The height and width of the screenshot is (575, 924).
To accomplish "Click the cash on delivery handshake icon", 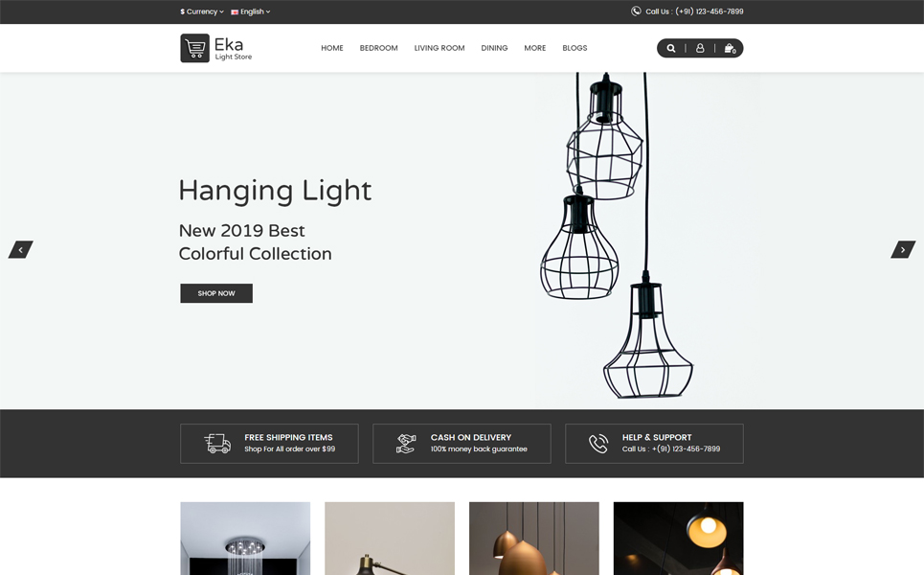I will pyautogui.click(x=405, y=444).
